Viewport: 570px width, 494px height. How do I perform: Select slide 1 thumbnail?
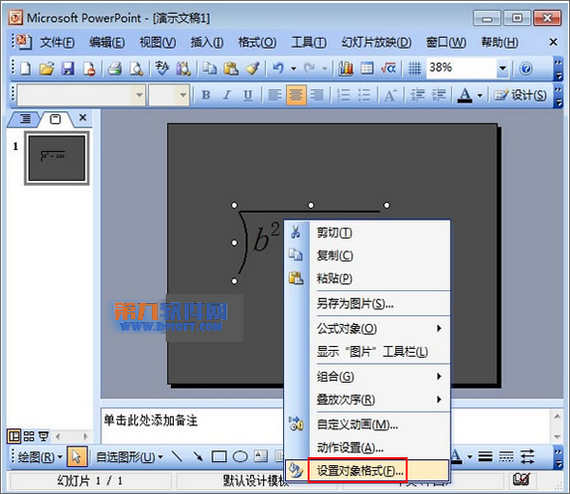point(57,158)
